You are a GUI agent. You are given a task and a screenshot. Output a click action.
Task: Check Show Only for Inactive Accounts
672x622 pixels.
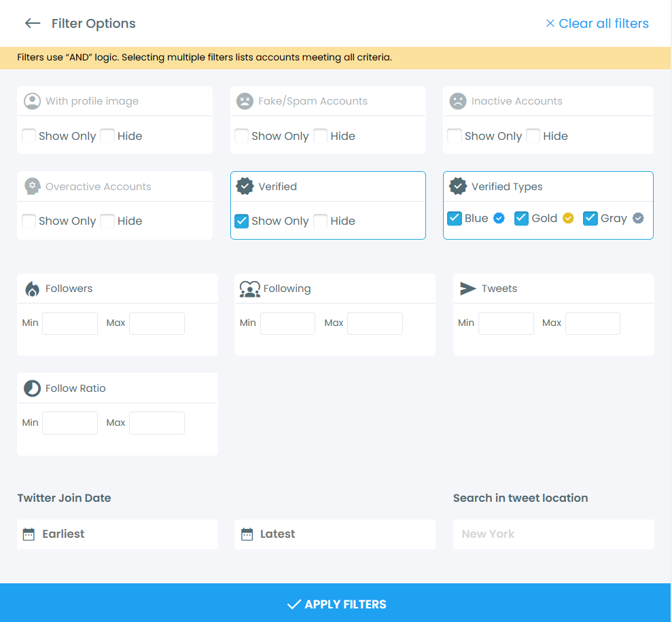pyautogui.click(x=455, y=136)
